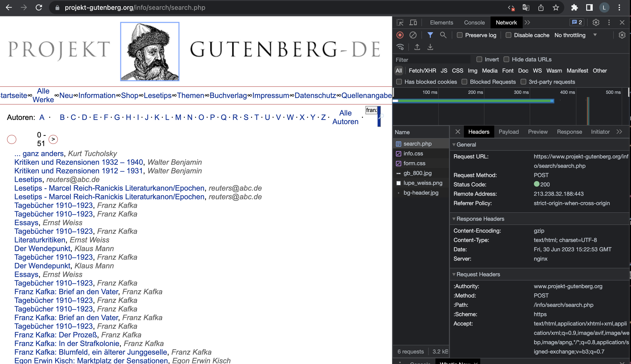Screen dimensions: 631x364
Task: Go to next results with the > button
Action: pyautogui.click(x=53, y=139)
